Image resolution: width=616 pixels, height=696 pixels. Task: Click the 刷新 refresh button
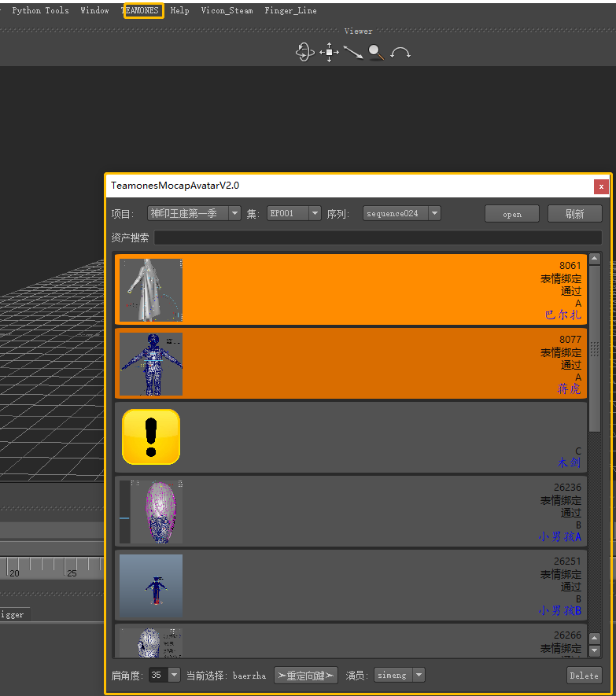coord(575,213)
